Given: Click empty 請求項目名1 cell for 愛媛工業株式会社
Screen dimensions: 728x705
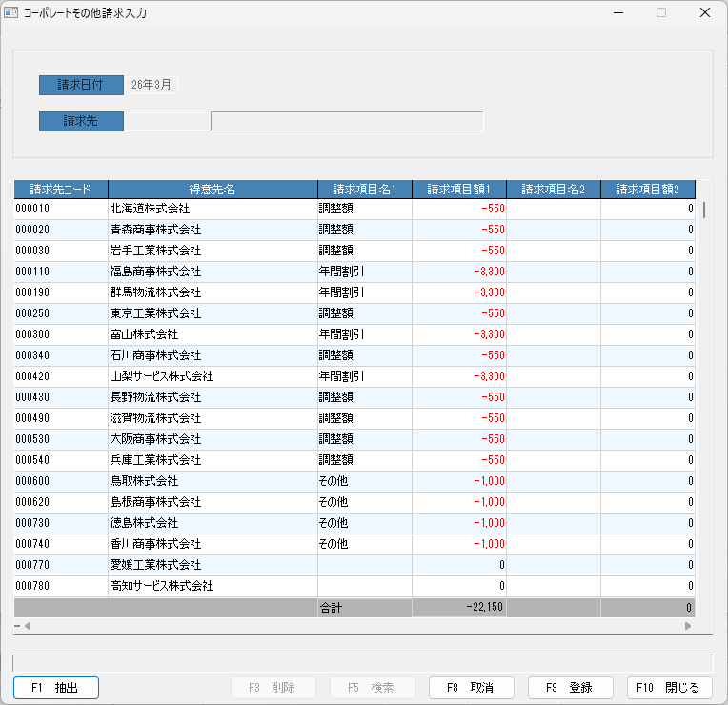Looking at the screenshot, I should 364,565.
